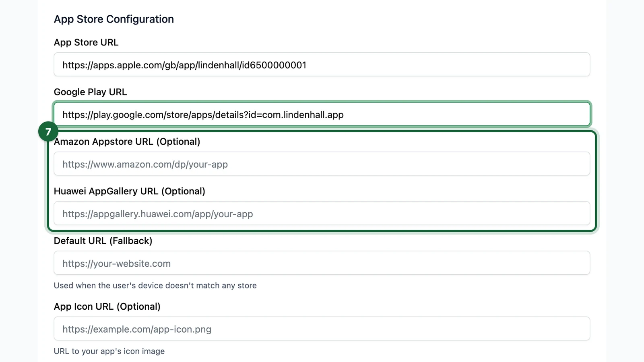
Task: Click into Huawei AppGallery URL field
Action: (322, 213)
